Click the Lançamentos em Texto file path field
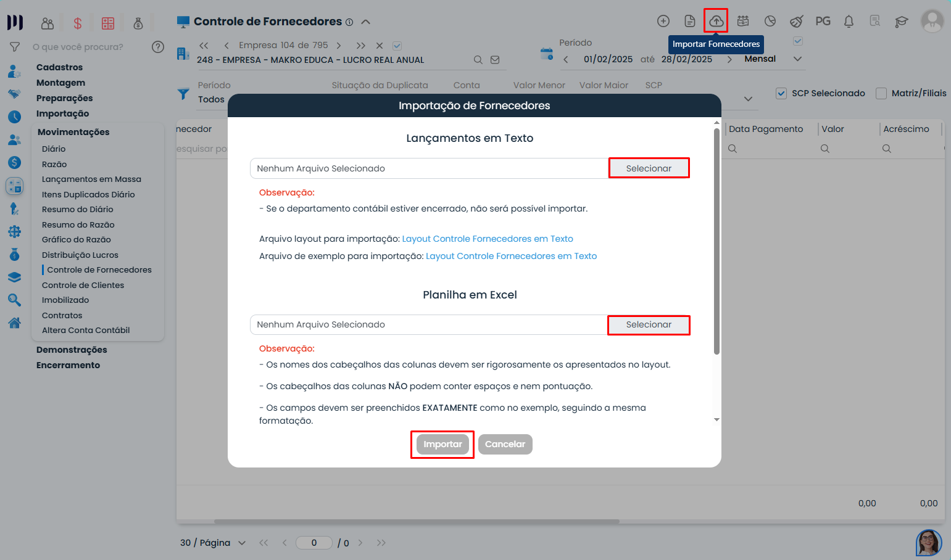Screen dimensions: 951x560 pyautogui.click(x=430, y=168)
